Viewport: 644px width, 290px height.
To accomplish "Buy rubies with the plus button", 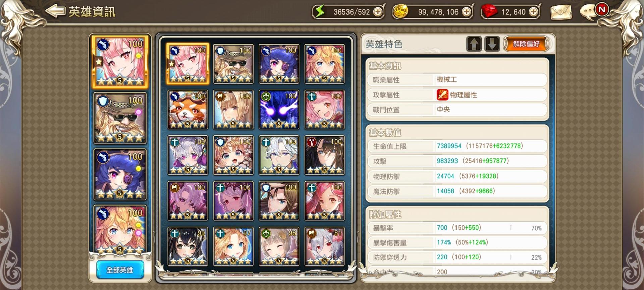I will (x=533, y=12).
